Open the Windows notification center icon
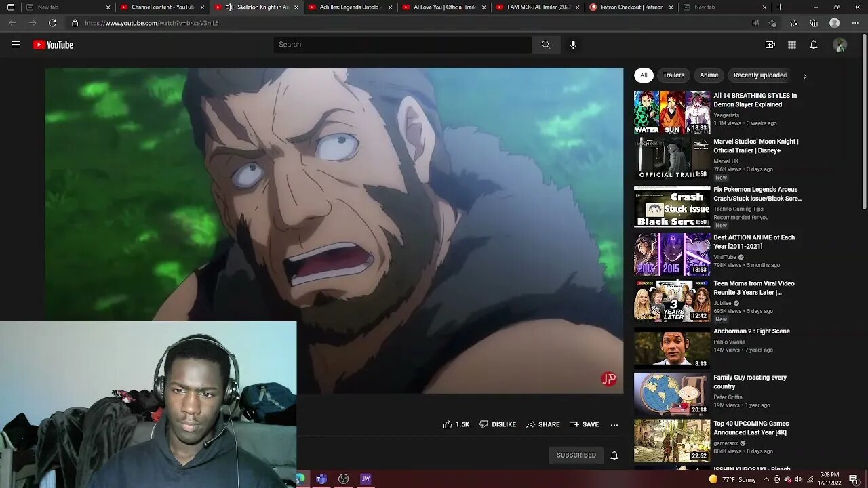Viewport: 868px width, 488px height. [x=854, y=479]
